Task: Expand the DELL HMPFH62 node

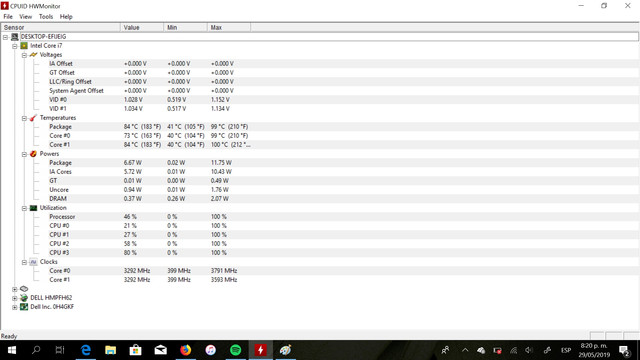Action: (x=15, y=298)
